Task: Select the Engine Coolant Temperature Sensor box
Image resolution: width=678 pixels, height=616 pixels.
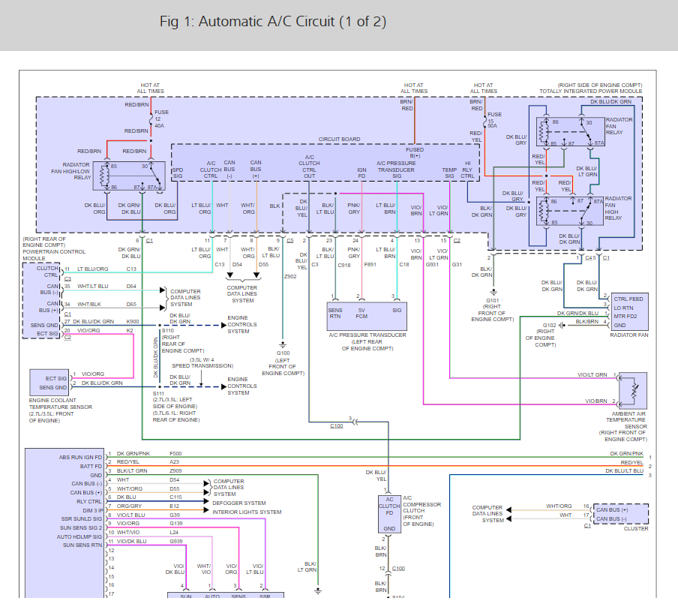Action: tap(49, 383)
